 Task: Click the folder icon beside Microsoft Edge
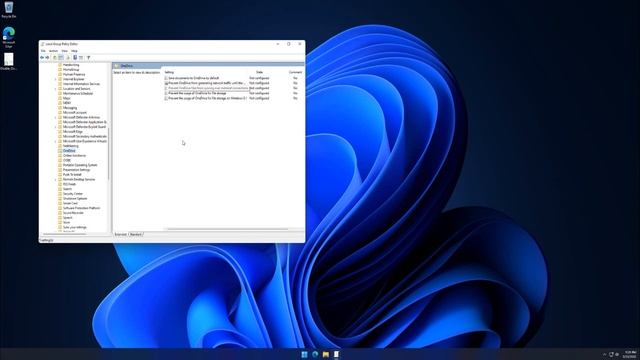tap(60, 131)
